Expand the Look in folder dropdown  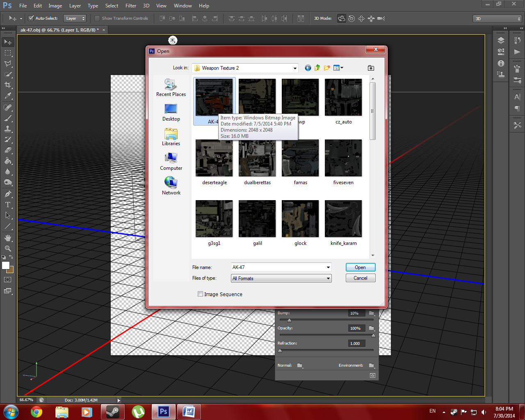pyautogui.click(x=294, y=68)
